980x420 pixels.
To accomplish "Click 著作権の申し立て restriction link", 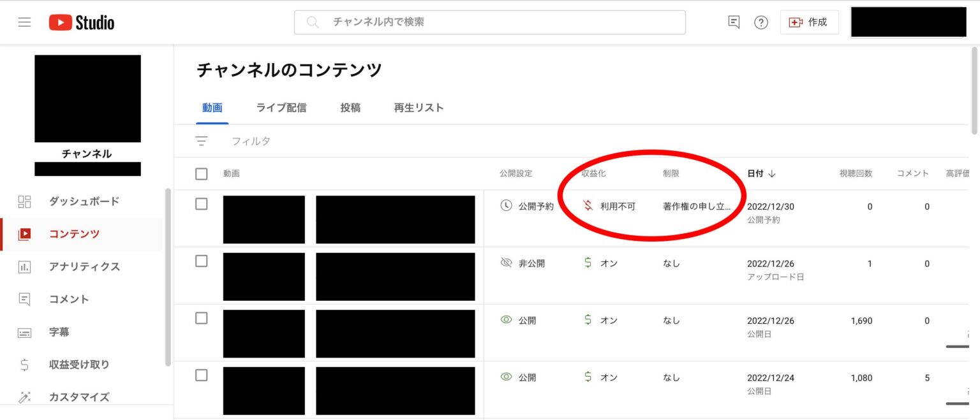I will [697, 206].
